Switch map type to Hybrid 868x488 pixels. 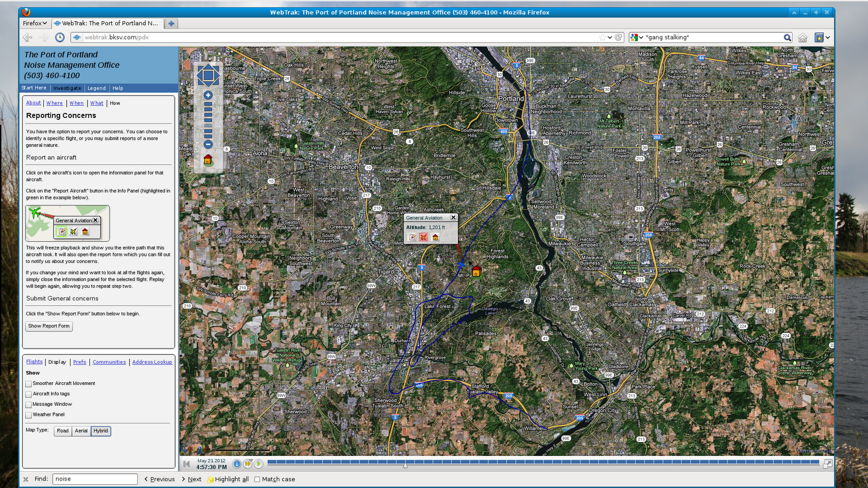(x=101, y=431)
